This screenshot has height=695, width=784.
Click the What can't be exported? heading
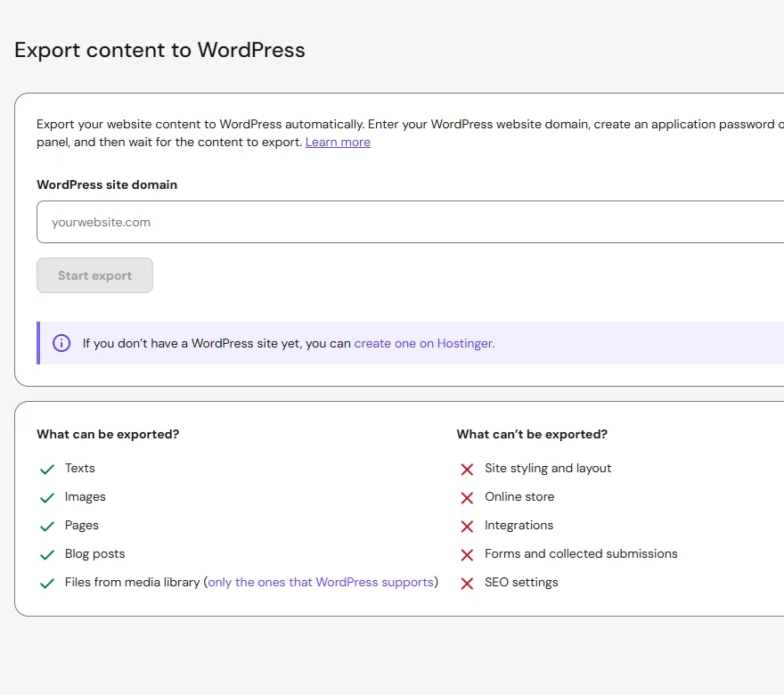pyautogui.click(x=532, y=434)
